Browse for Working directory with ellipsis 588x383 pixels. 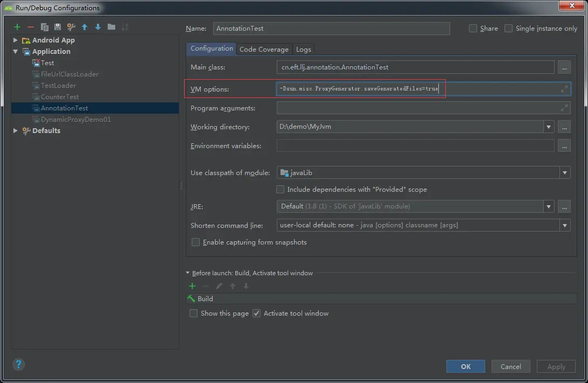(x=564, y=127)
